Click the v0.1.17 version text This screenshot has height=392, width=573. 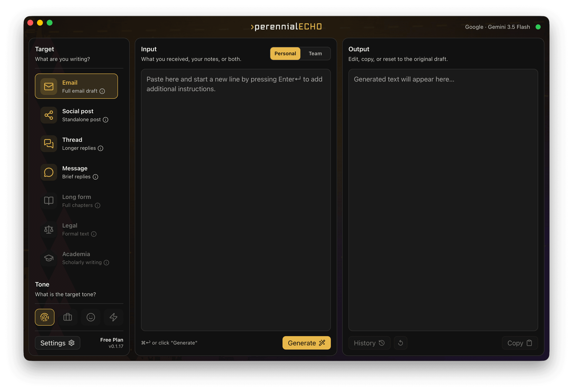[x=116, y=346]
